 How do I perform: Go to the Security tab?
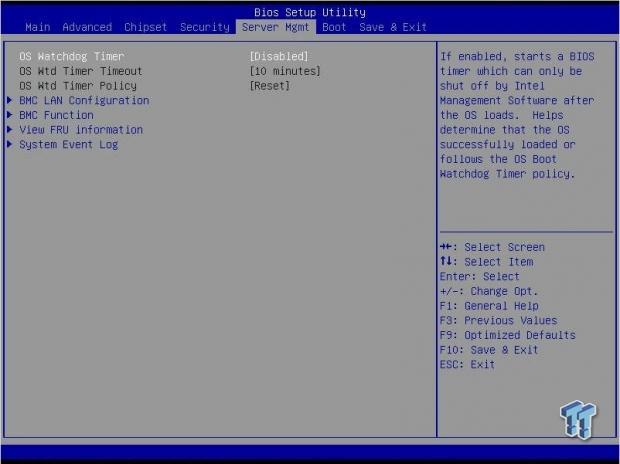coord(205,27)
